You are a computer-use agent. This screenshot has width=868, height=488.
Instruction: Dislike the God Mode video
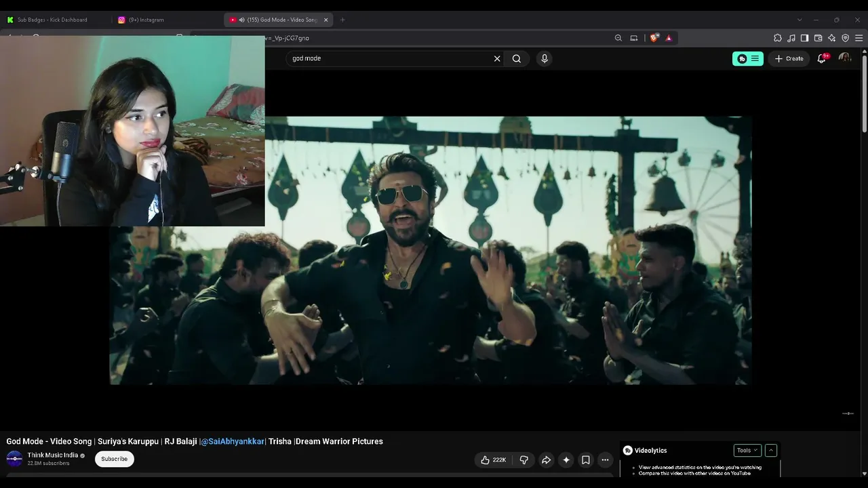pos(524,460)
